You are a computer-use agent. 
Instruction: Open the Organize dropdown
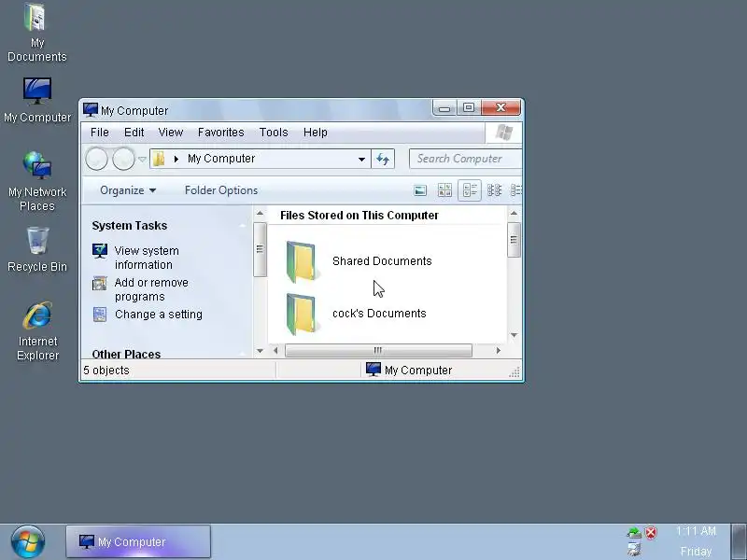click(128, 190)
